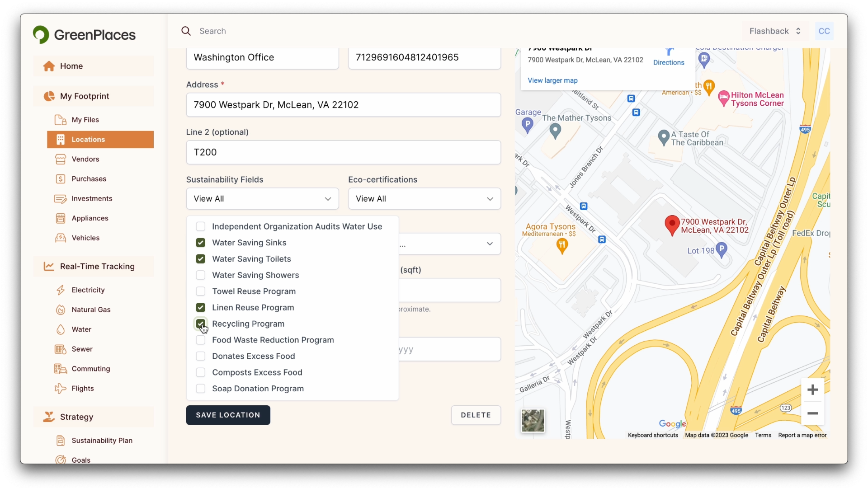Image resolution: width=868 pixels, height=488 pixels.
Task: Check Independent Organization Audits Water Use
Action: tap(200, 226)
